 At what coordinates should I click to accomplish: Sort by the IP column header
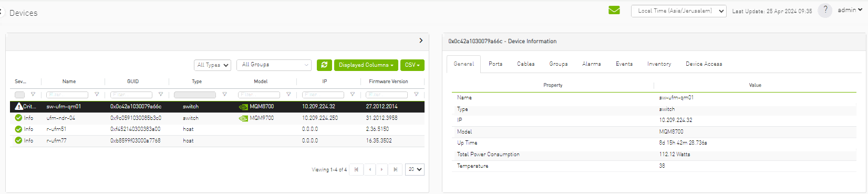[x=325, y=81]
